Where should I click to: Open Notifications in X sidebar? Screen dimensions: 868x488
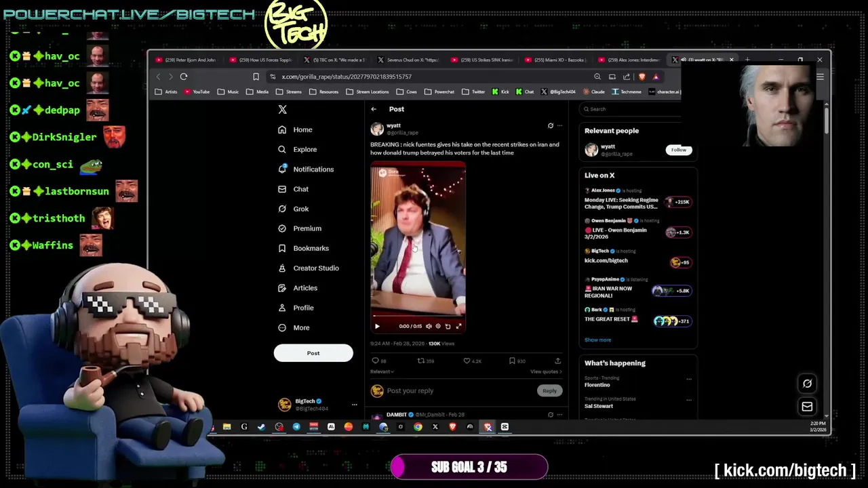point(306,169)
